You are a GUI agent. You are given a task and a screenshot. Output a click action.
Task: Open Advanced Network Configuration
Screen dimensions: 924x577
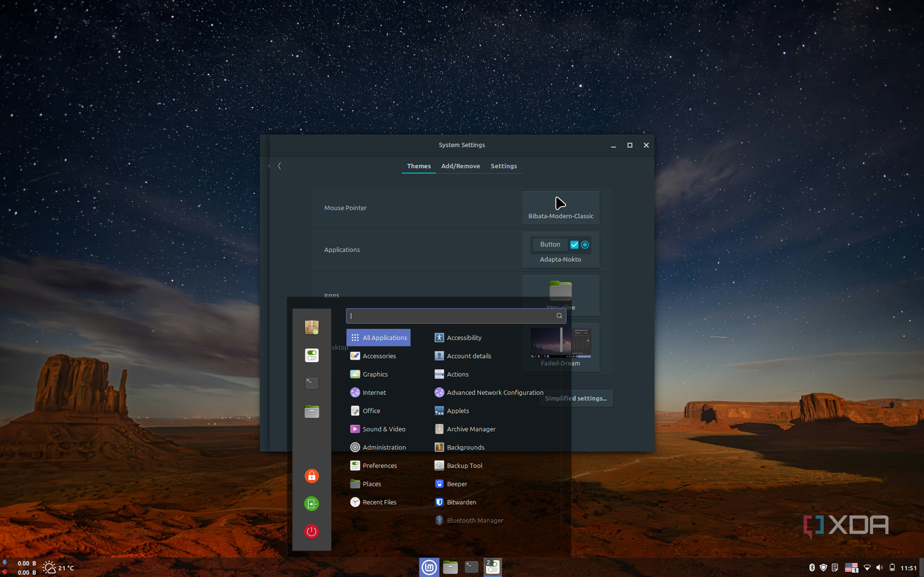489,392
